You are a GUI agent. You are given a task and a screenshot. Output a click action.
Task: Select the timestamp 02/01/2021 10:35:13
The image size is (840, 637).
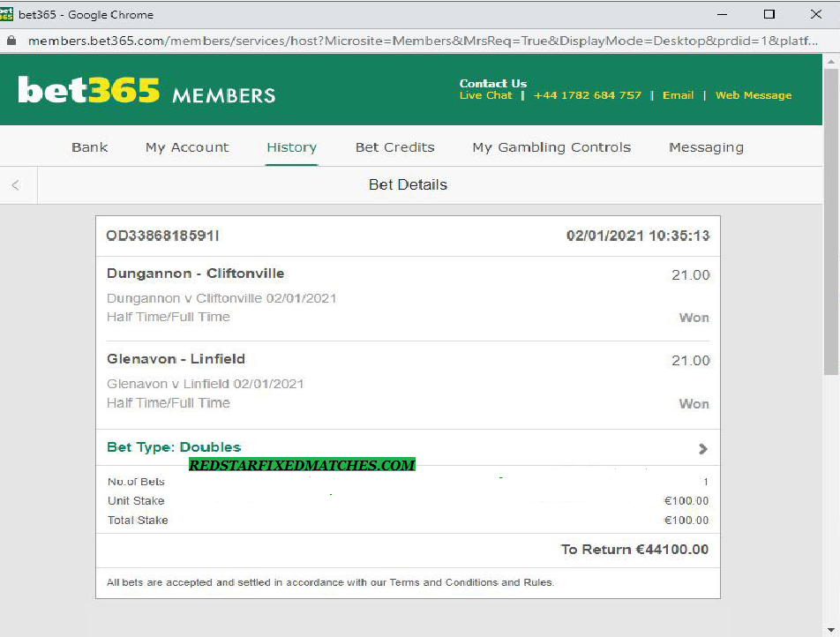tap(637, 236)
